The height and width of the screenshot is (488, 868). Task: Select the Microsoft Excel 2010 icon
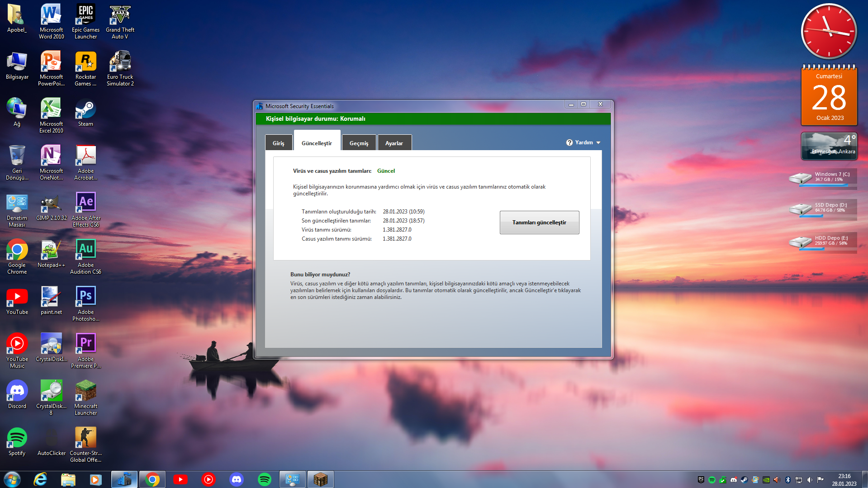point(51,116)
